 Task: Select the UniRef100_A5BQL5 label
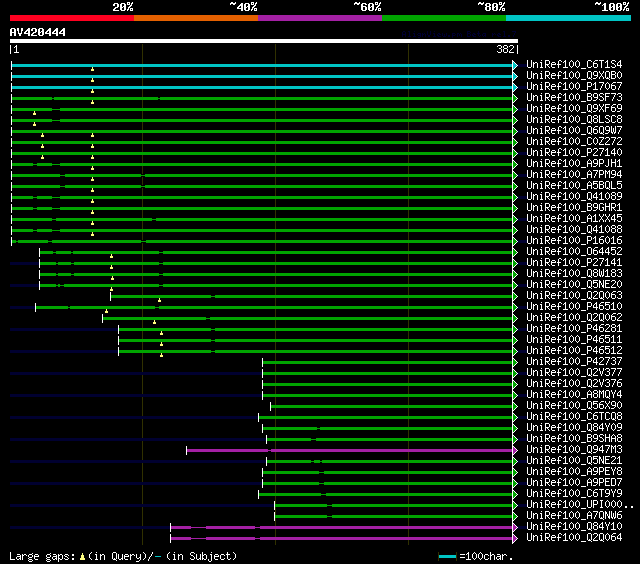[574, 186]
